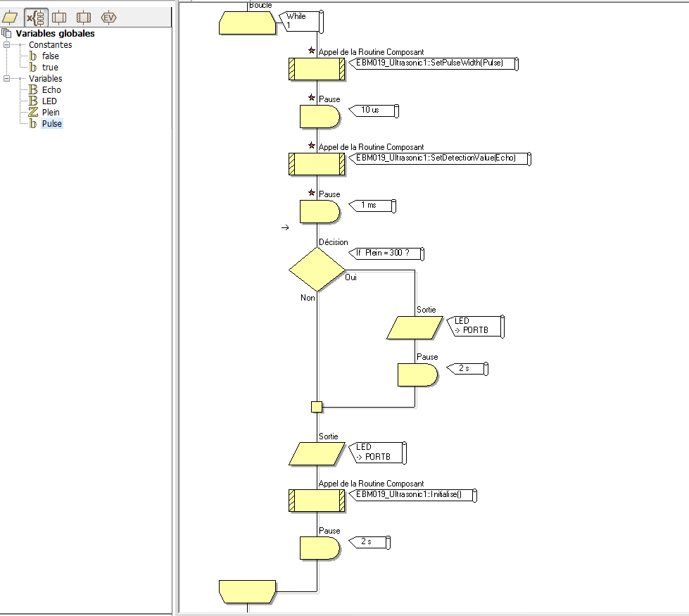Click the red star on SetPulseWidth block
The image size is (689, 616).
pos(312,51)
